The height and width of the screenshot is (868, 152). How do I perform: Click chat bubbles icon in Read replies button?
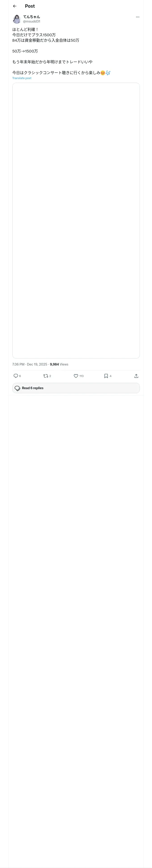point(17,388)
